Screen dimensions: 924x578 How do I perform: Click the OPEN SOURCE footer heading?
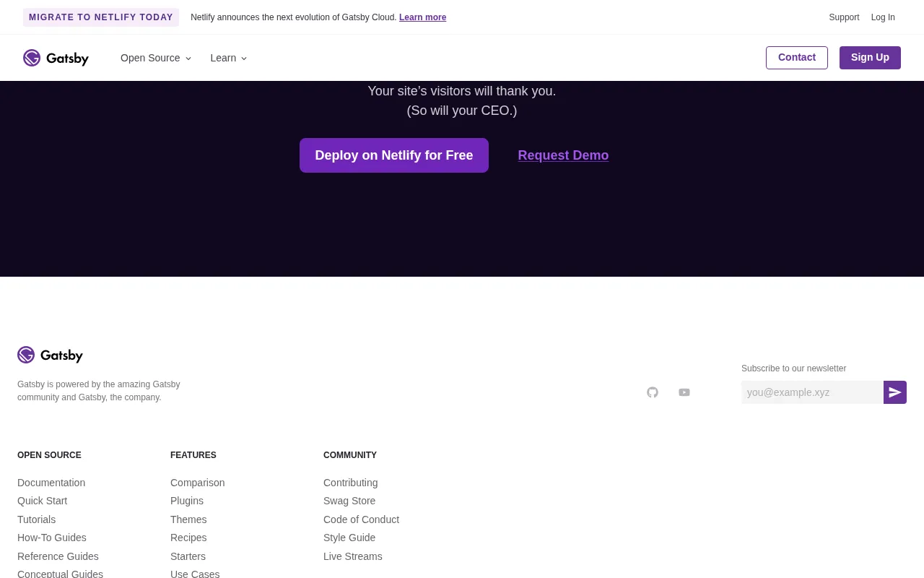[x=49, y=455]
